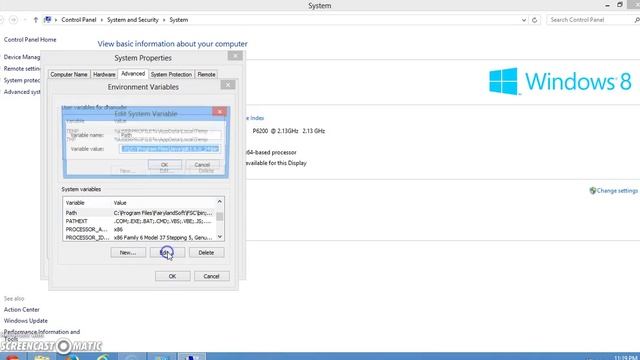Select Control Panel in the breadcrumb
The height and width of the screenshot is (360, 640).
(79, 20)
